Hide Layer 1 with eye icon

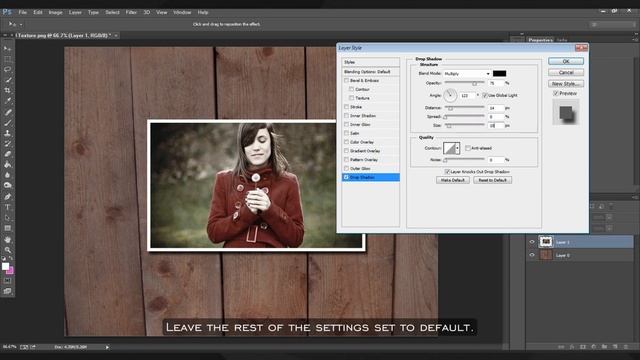pyautogui.click(x=532, y=242)
